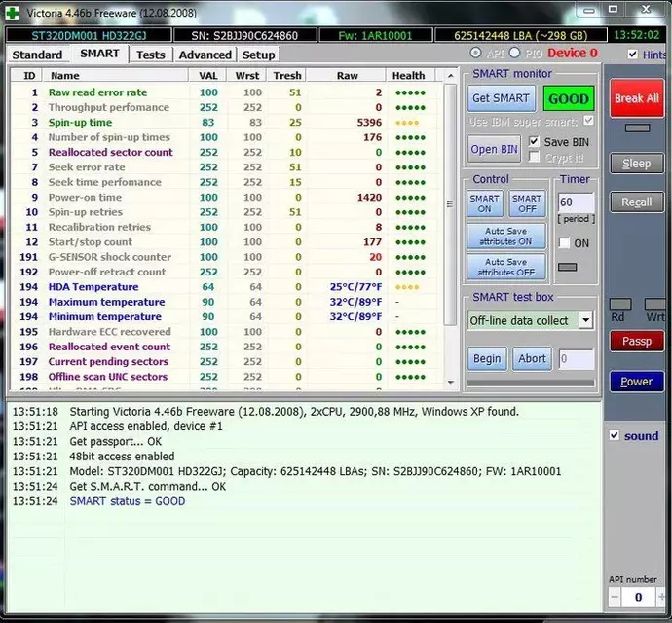Select the G-SENSOR shock counter row

pyautogui.click(x=226, y=257)
